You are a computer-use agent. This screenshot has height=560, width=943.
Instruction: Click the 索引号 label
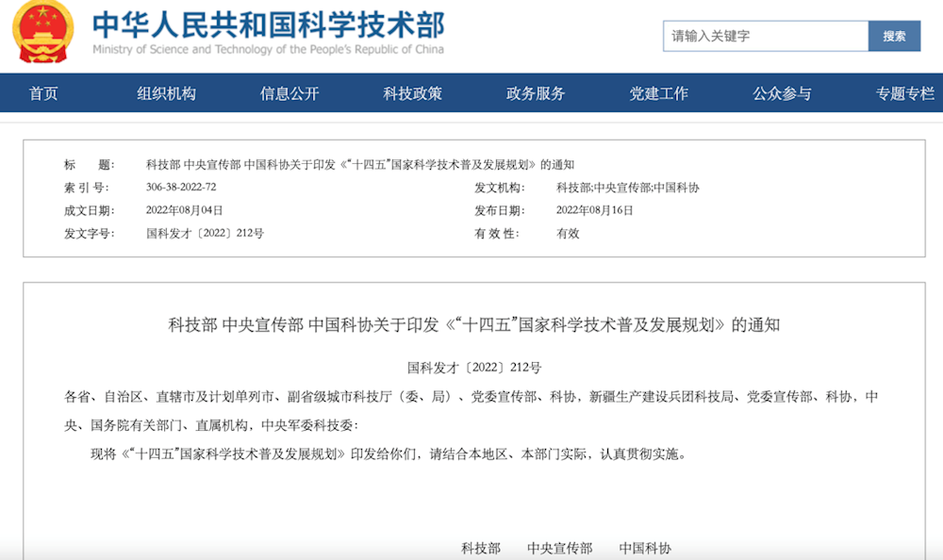pos(87,188)
